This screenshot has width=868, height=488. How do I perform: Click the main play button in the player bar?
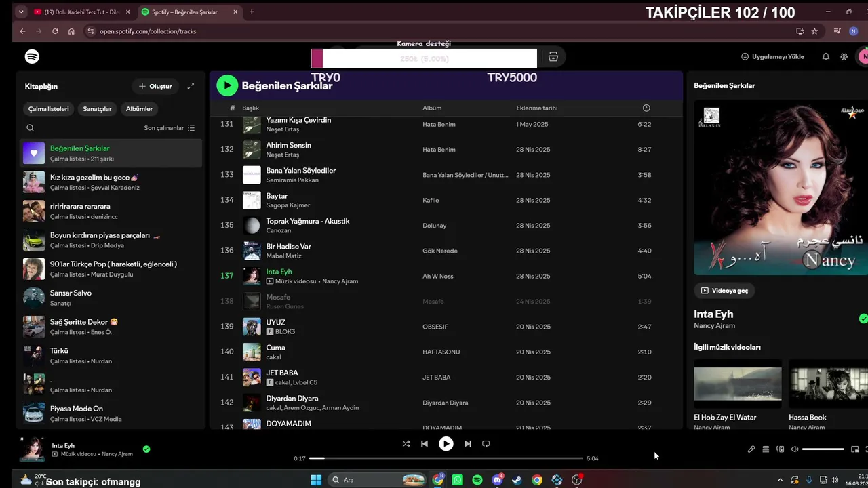(x=446, y=444)
